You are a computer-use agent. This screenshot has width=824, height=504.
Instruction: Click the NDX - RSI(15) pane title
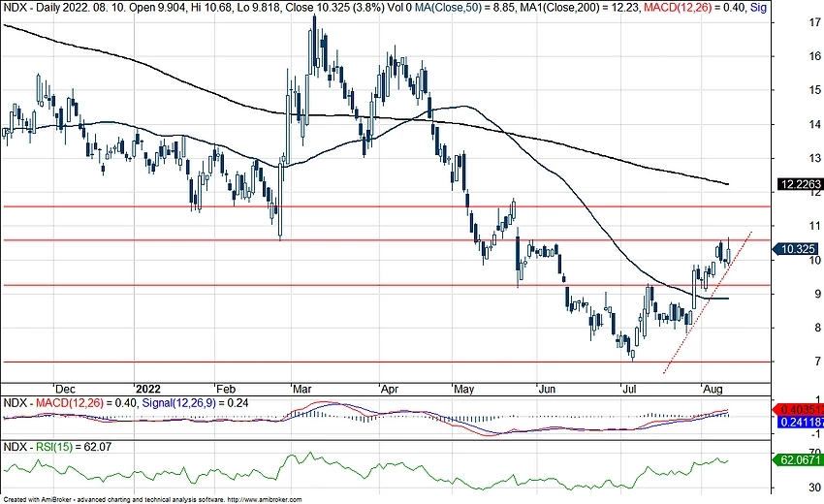(34, 448)
